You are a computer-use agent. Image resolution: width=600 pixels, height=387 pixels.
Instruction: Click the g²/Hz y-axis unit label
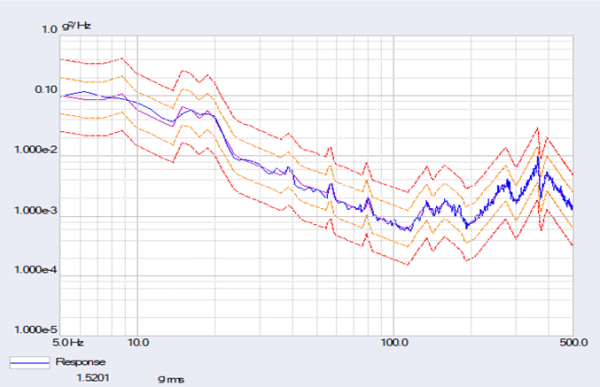click(76, 26)
